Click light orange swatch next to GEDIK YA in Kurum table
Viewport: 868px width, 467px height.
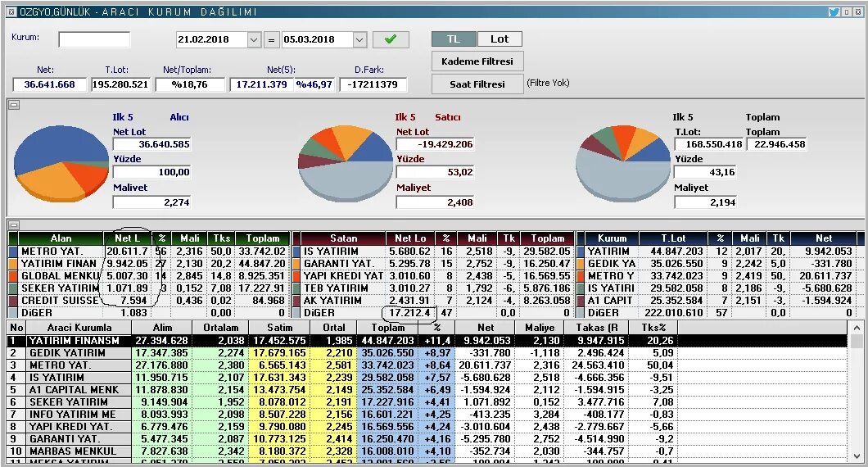click(581, 264)
